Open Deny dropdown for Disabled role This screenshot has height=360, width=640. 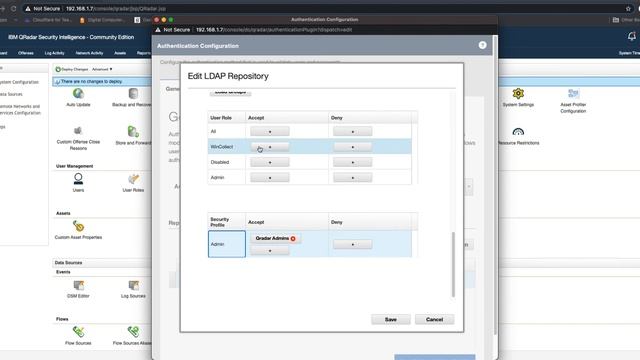(353, 162)
